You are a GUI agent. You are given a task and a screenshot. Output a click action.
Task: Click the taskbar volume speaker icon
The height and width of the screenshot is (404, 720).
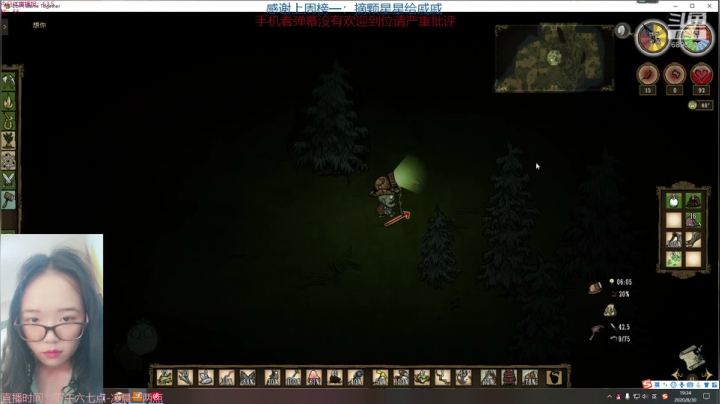tap(645, 397)
